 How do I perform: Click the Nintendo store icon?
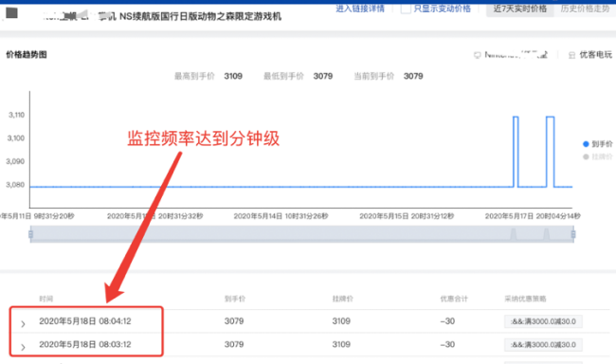(477, 55)
